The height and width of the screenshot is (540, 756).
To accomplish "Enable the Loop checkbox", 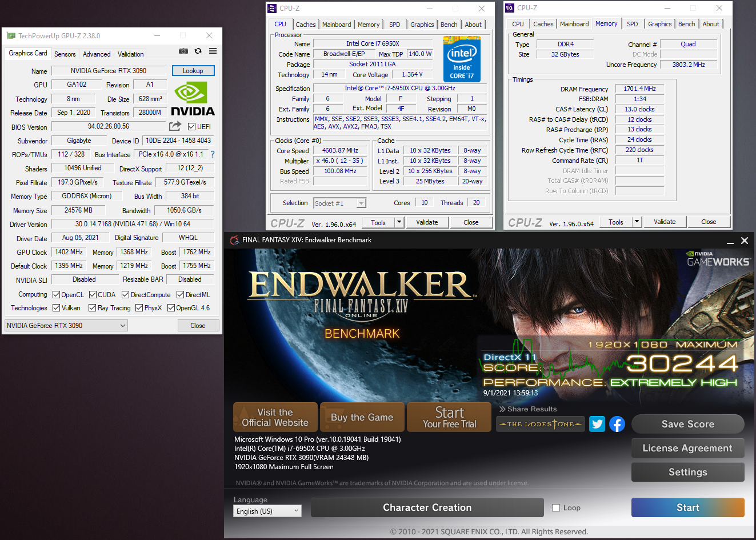I will (x=556, y=507).
